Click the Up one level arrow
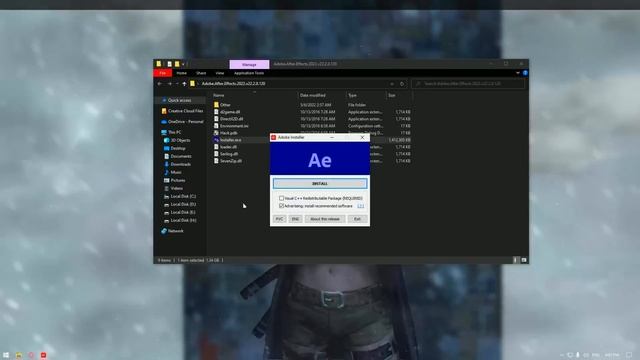Image resolution: width=640 pixels, height=360 pixels. 184,84
